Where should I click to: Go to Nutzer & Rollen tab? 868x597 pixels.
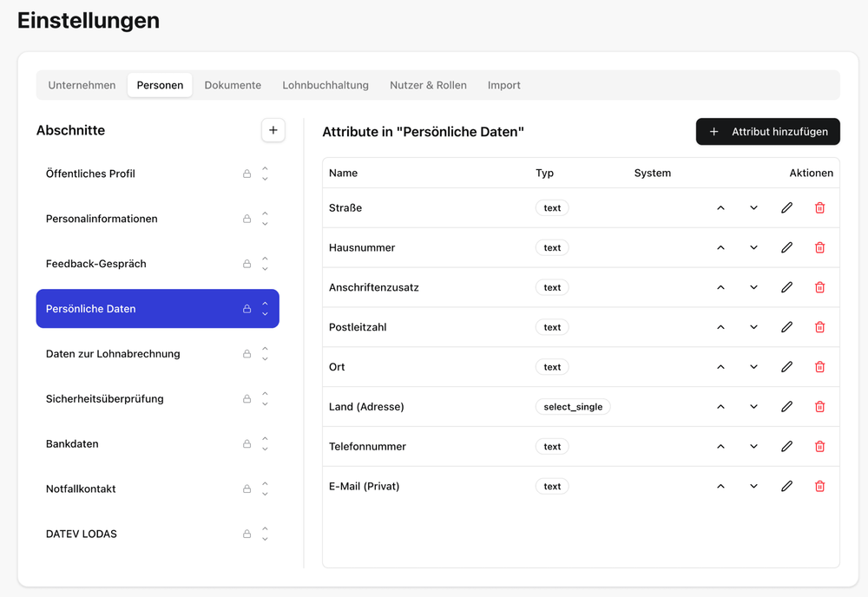[x=428, y=85]
